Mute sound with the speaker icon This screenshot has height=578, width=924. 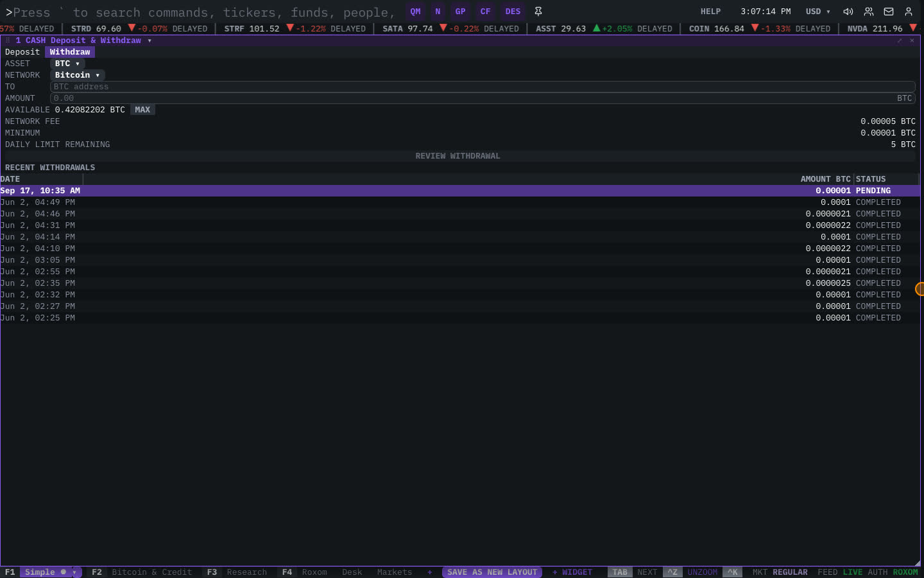(848, 12)
